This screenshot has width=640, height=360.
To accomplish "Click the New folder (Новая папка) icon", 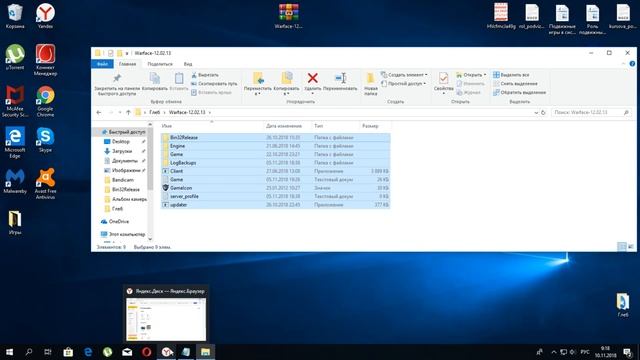I will (371, 78).
